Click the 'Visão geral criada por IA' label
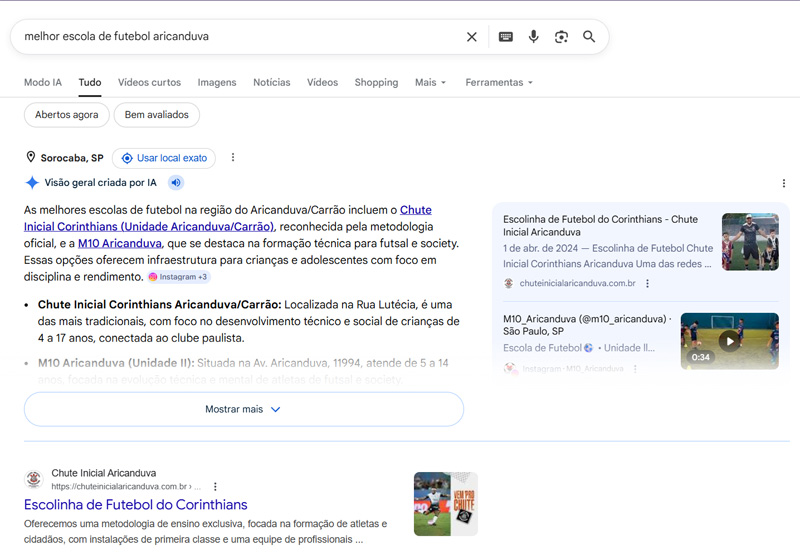Image resolution: width=800 pixels, height=560 pixels. 101,183
